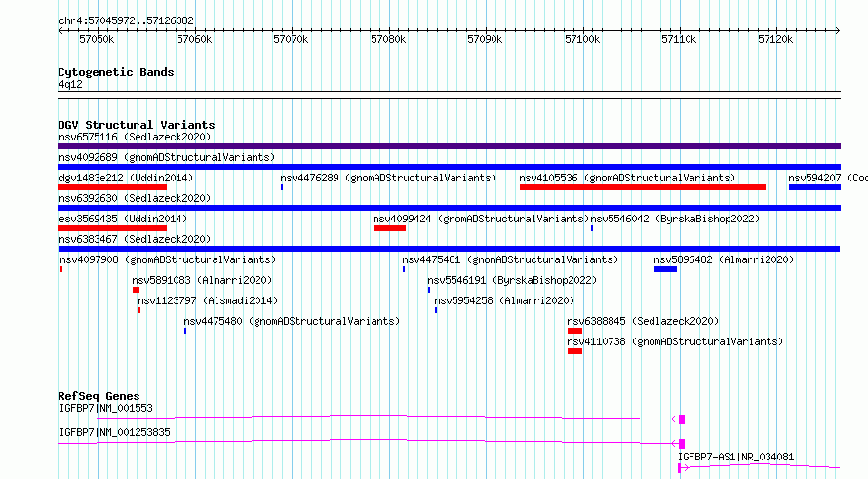The width and height of the screenshot is (868, 479).
Task: Click the small blue nsv4476289 marker
Action: coord(282,187)
